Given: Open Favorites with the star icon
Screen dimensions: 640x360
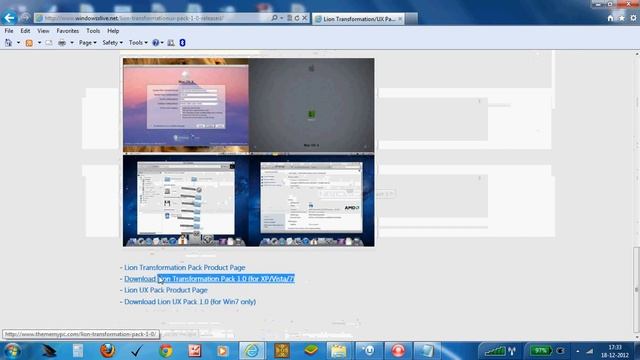Looking at the screenshot, I should click(622, 18).
